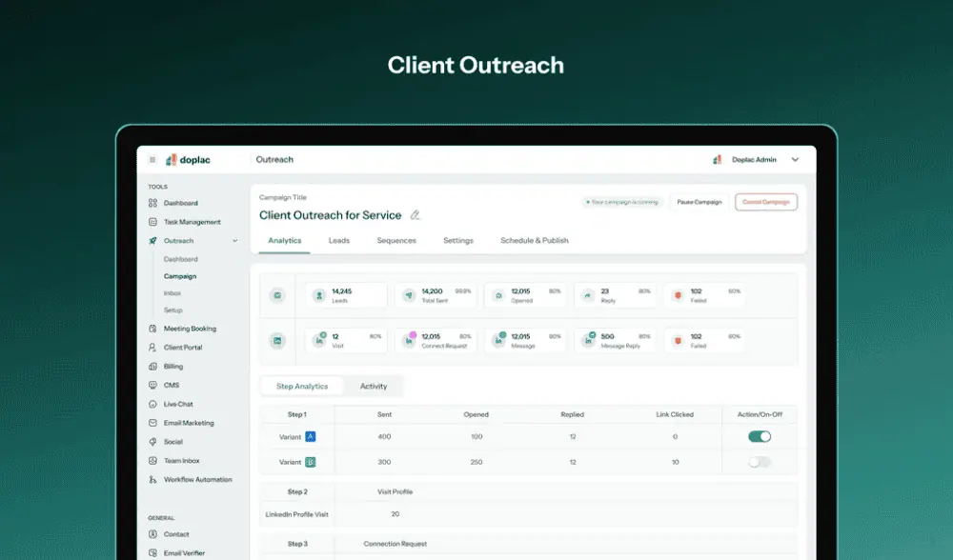The width and height of the screenshot is (953, 560).
Task: Open Live Chat from the sidebar icon
Action: [x=152, y=404]
